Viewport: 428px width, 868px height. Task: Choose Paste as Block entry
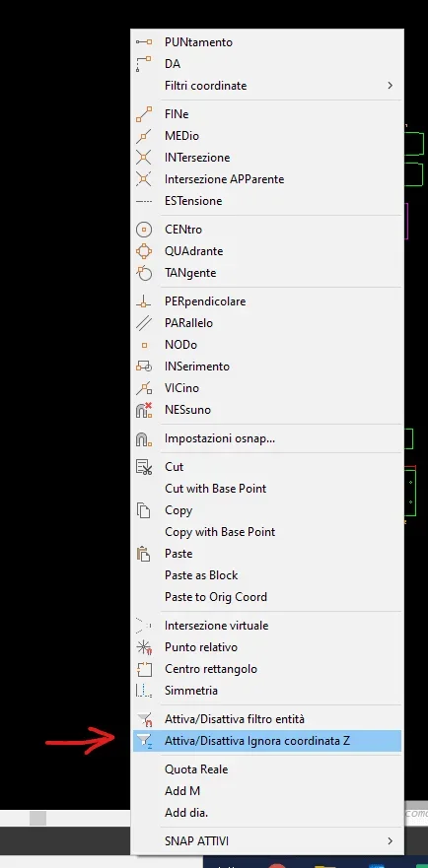[267, 575]
